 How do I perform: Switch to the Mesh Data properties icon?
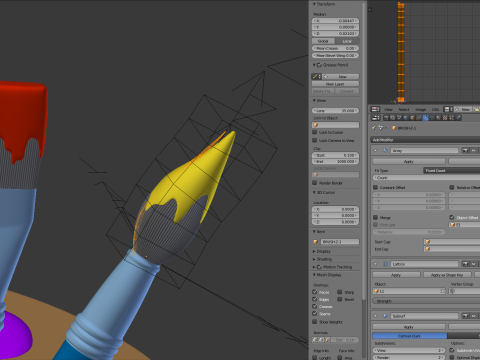432,118
